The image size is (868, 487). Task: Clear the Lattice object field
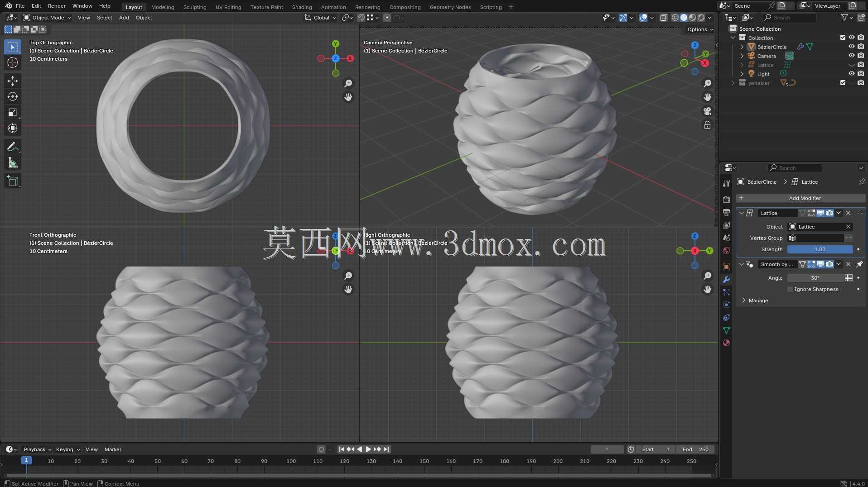848,227
